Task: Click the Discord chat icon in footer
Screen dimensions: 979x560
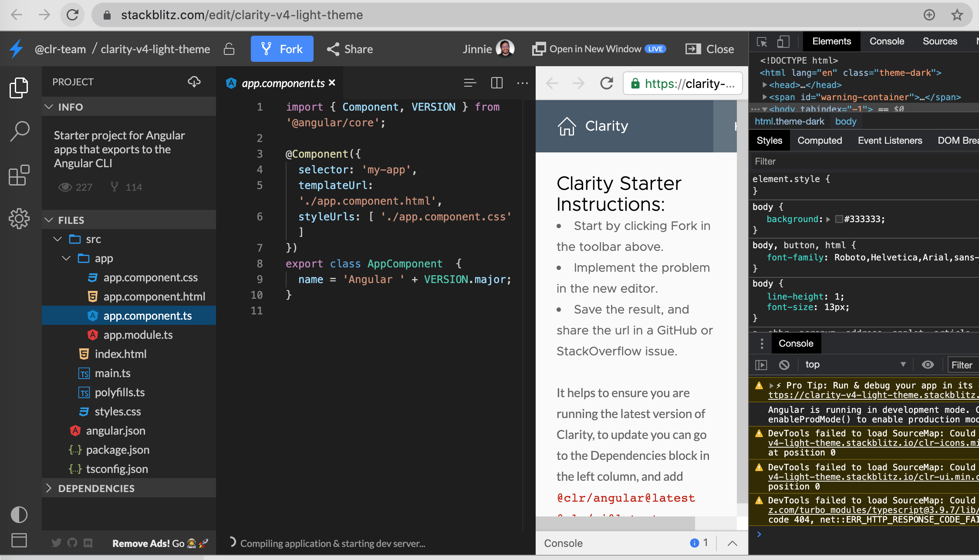Action: pyautogui.click(x=88, y=543)
